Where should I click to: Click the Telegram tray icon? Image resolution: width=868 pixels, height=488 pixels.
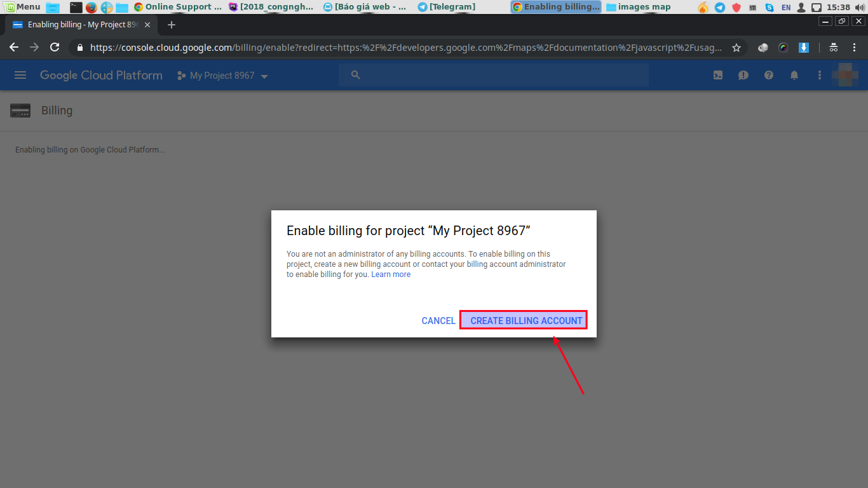click(720, 8)
